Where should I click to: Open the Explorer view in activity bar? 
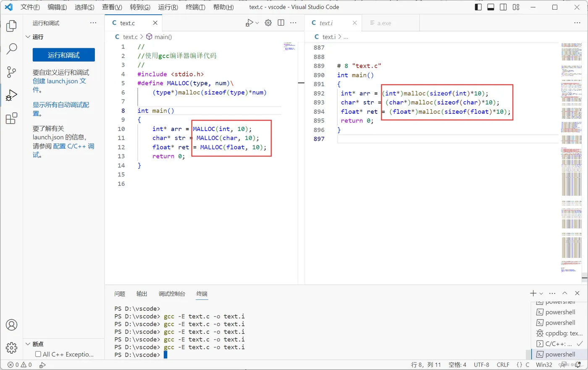(11, 26)
